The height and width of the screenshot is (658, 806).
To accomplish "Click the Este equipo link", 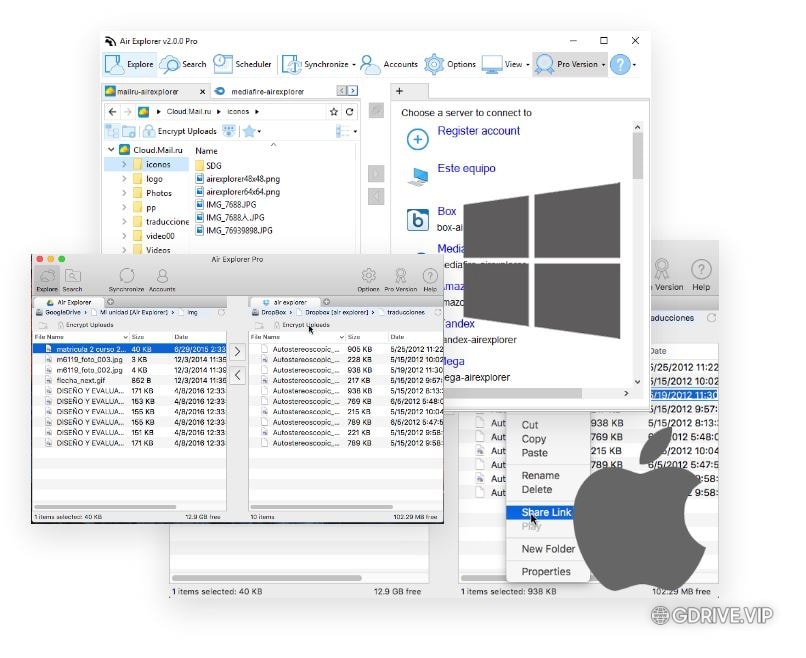I will [466, 169].
